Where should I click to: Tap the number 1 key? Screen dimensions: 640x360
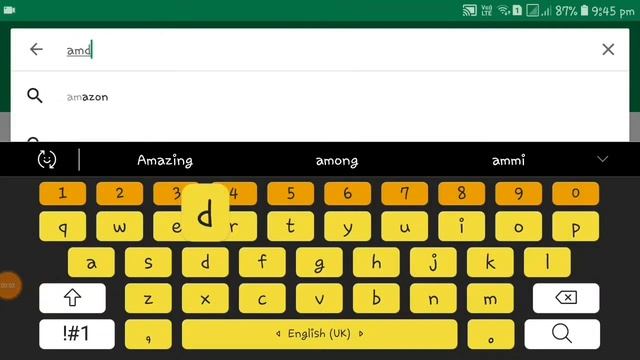pyautogui.click(x=62, y=193)
